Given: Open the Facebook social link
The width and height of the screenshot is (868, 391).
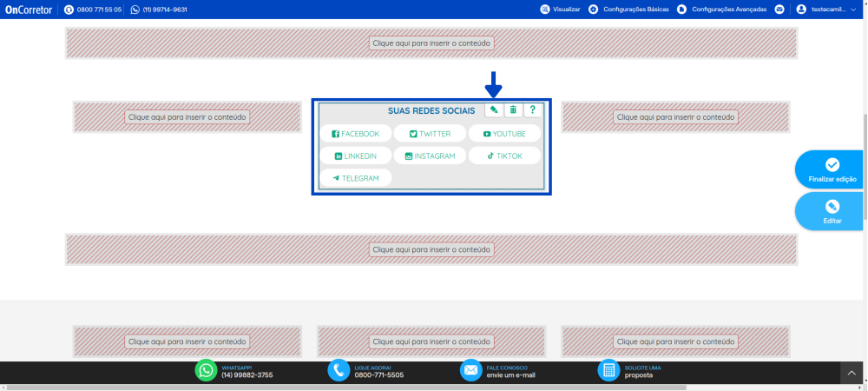Looking at the screenshot, I should 355,134.
